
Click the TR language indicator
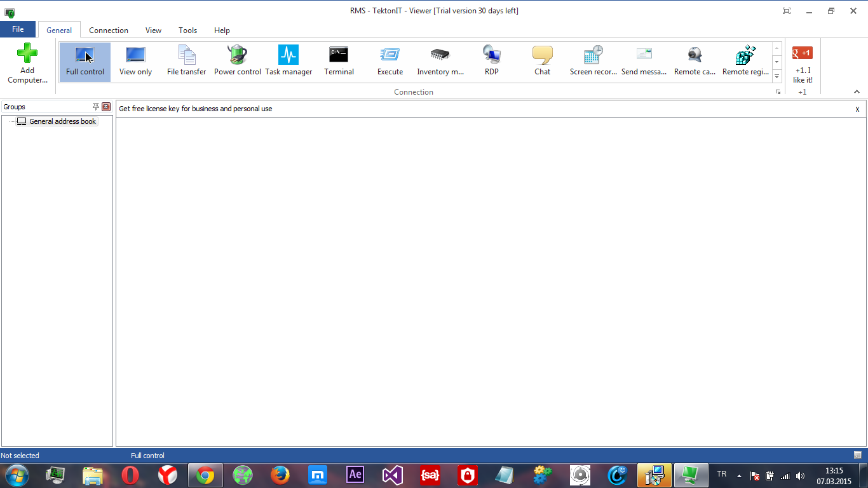click(721, 474)
